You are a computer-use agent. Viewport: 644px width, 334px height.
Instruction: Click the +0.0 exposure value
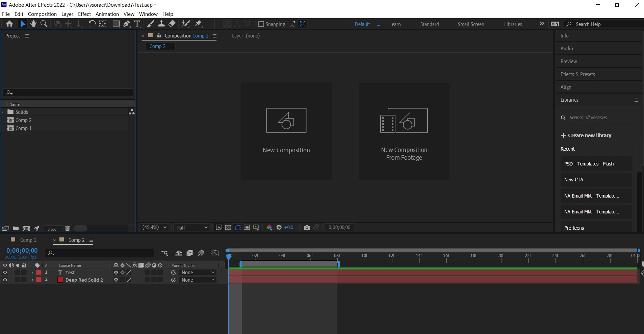pyautogui.click(x=289, y=228)
